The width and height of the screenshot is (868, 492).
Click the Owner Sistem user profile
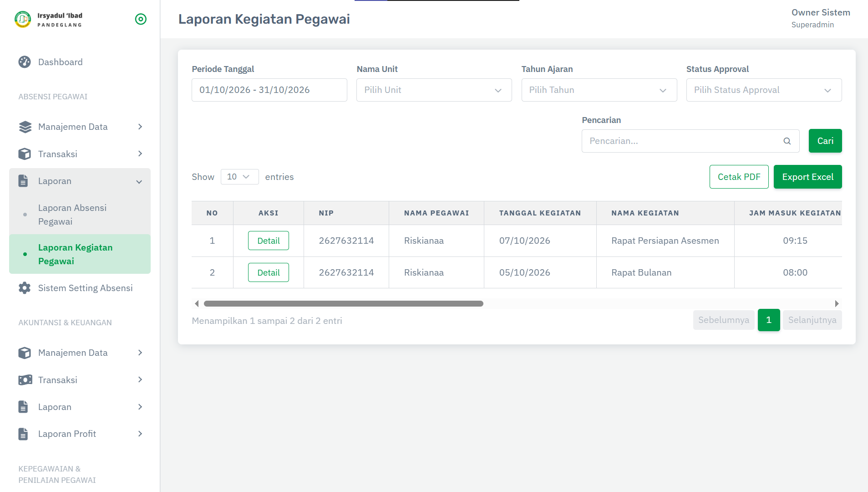[x=821, y=18]
